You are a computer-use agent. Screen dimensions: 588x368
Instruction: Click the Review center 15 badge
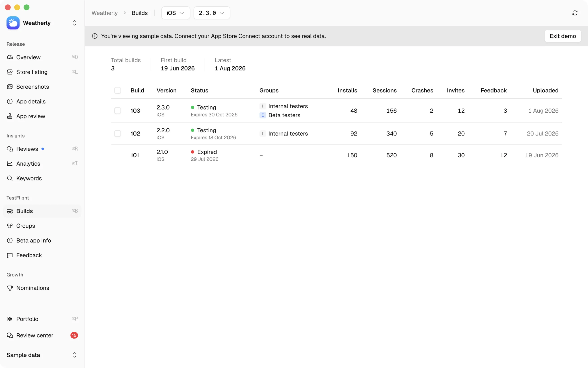pos(74,335)
